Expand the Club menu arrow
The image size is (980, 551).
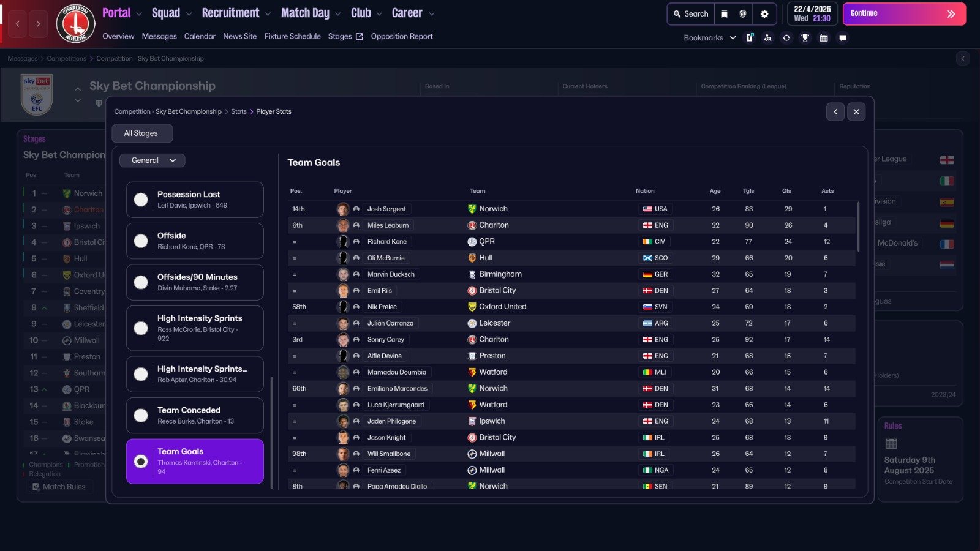coord(379,14)
